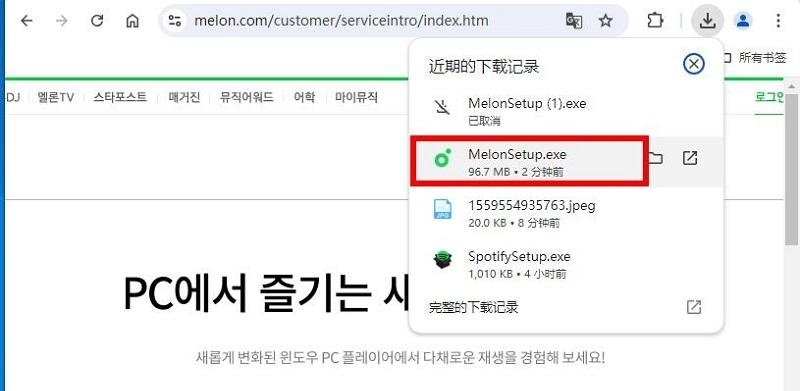Open the 어학 menu item
Image resolution: width=800 pixels, height=391 pixels.
click(x=305, y=97)
